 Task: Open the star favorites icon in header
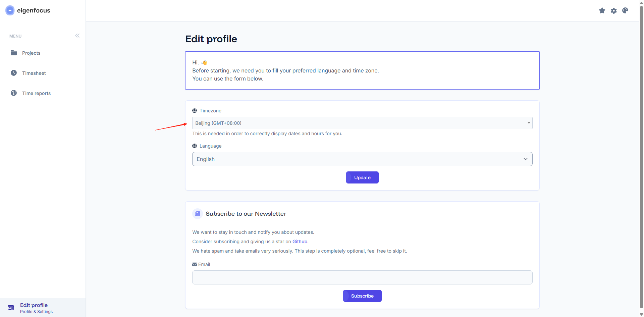pos(602,11)
